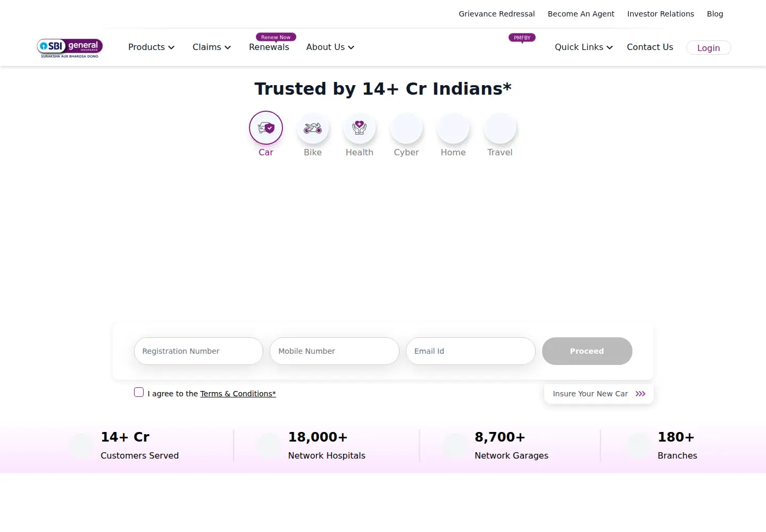
Task: Expand the Products dropdown
Action: click(151, 47)
